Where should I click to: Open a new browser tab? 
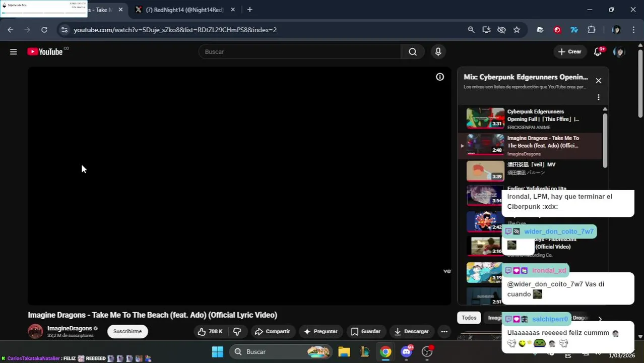(249, 10)
